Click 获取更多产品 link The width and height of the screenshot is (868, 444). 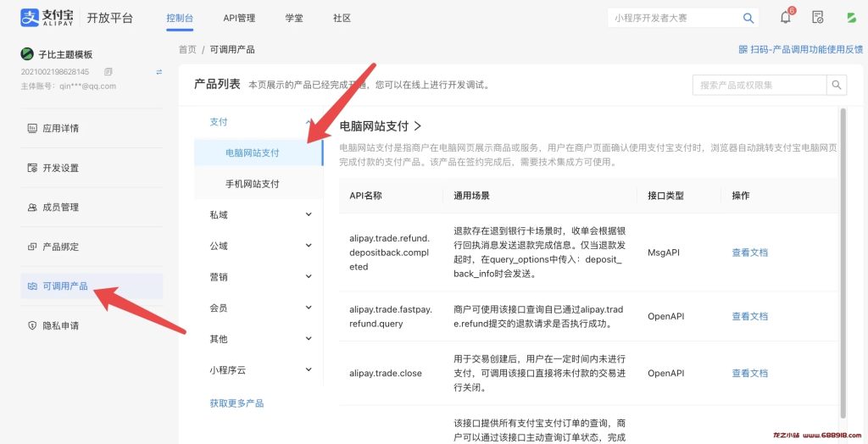click(x=237, y=403)
